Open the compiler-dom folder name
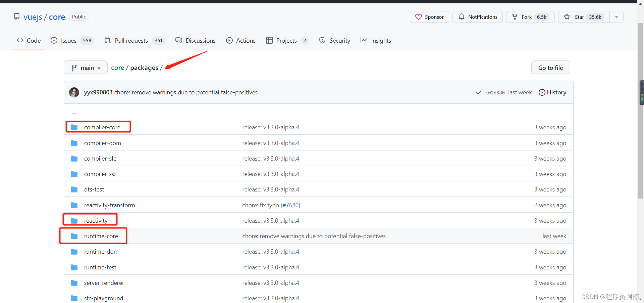The width and height of the screenshot is (644, 303). pyautogui.click(x=103, y=143)
